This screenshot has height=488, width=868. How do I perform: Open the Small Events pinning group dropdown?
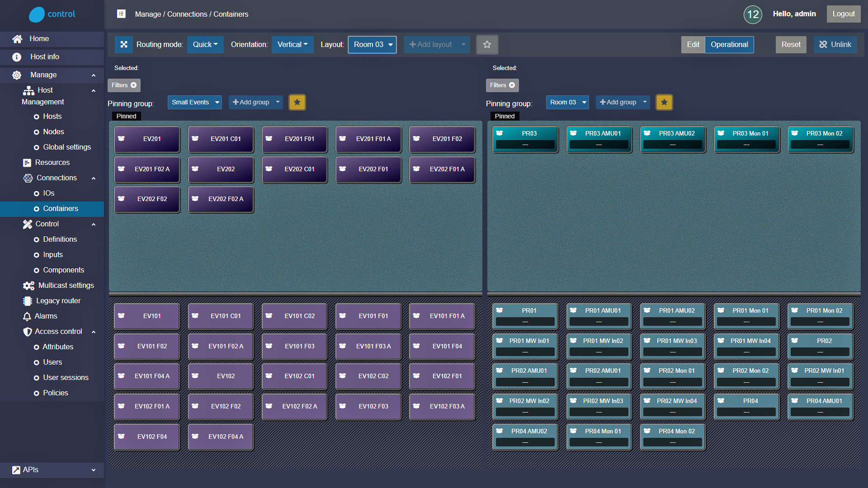click(195, 102)
